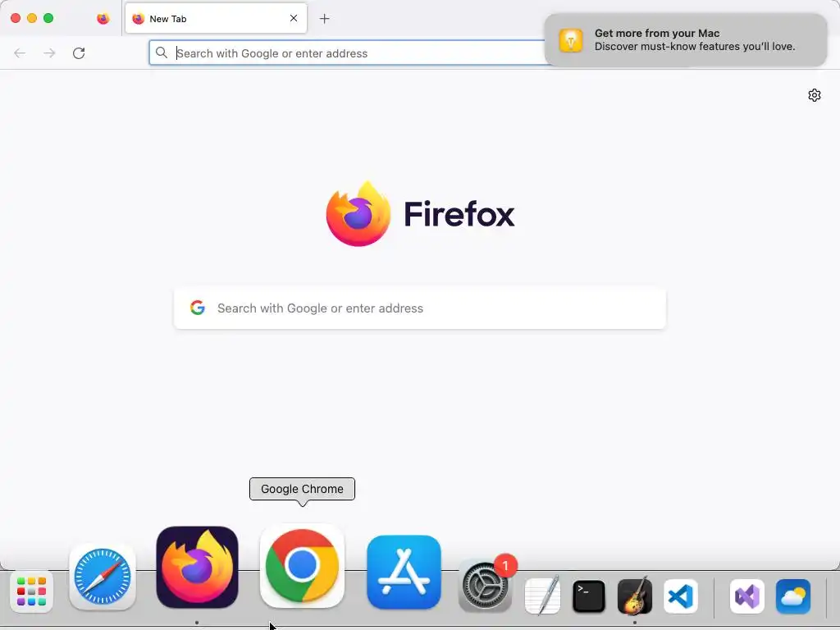The width and height of the screenshot is (840, 630).
Task: Go back to the previous page
Action: point(20,53)
